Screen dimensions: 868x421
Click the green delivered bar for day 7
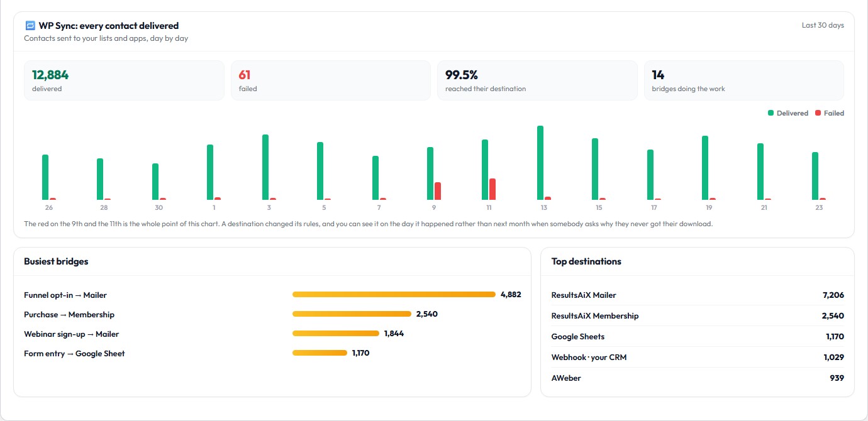tap(376, 178)
